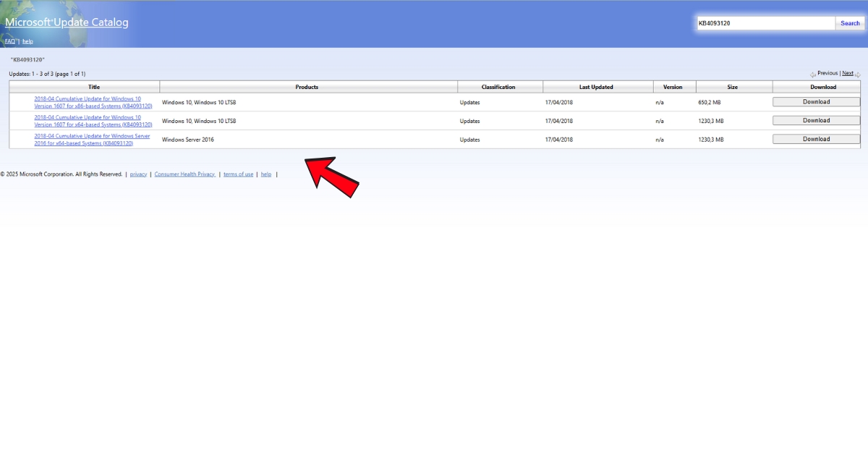Open the FAQ link in header
868x456 pixels.
pyautogui.click(x=10, y=41)
